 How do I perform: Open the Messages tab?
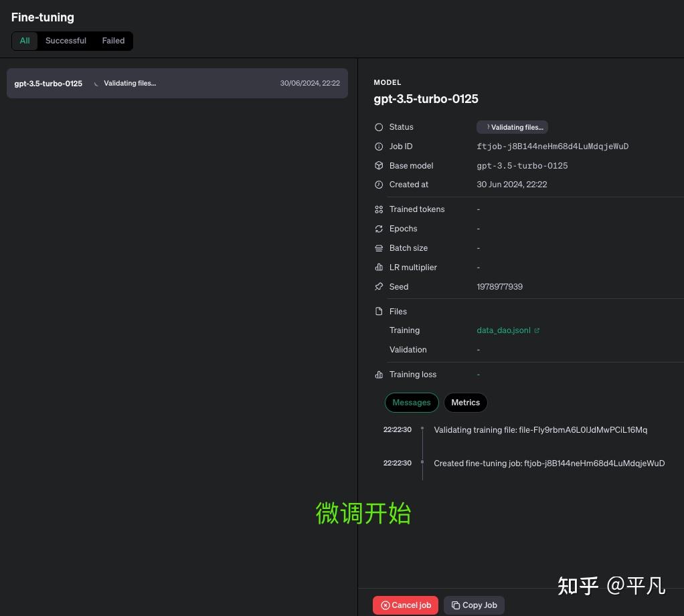[411, 402]
